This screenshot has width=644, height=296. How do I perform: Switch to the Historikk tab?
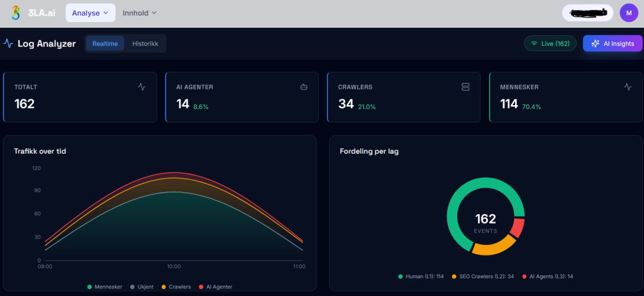[x=145, y=43]
